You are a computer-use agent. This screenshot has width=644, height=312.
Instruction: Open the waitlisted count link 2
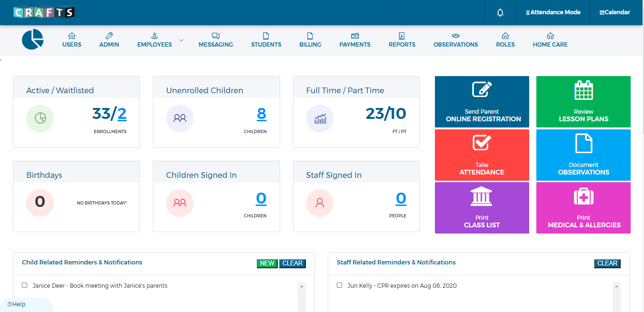click(x=122, y=114)
